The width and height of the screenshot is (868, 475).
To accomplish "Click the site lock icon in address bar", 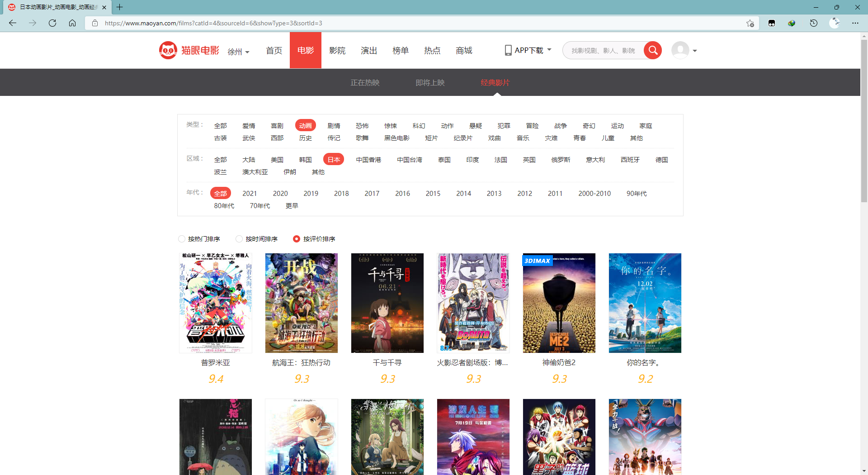I will point(95,23).
